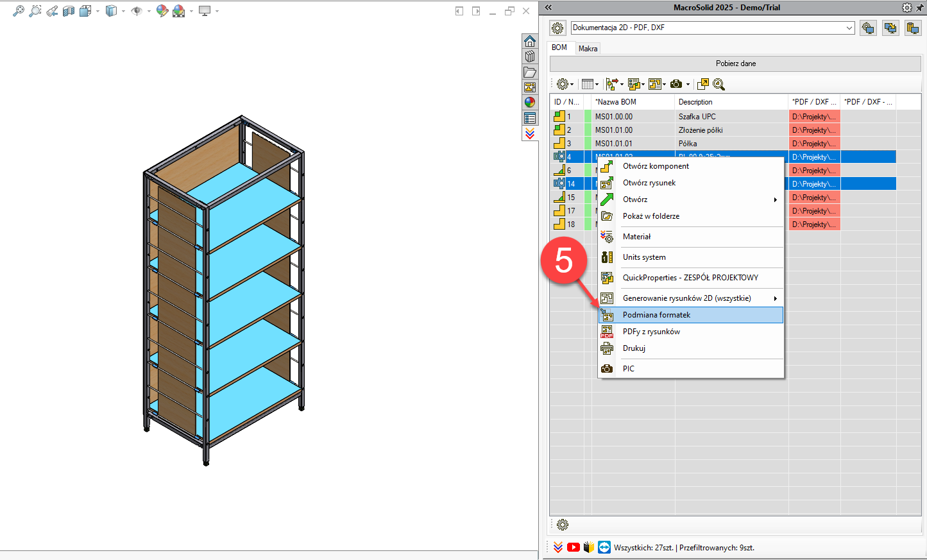Screen dimensions: 927x560
Task: Toggle the task pane pin
Action: 919,8
